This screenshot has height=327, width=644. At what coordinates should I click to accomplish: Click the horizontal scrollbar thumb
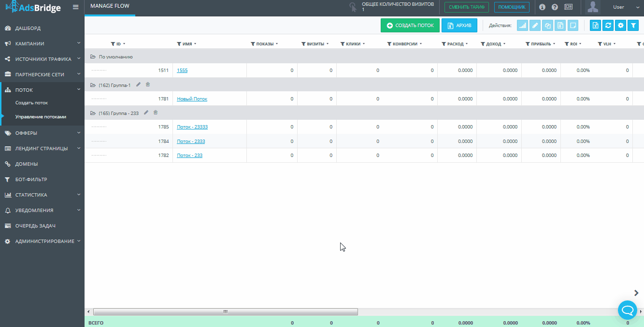(x=225, y=312)
